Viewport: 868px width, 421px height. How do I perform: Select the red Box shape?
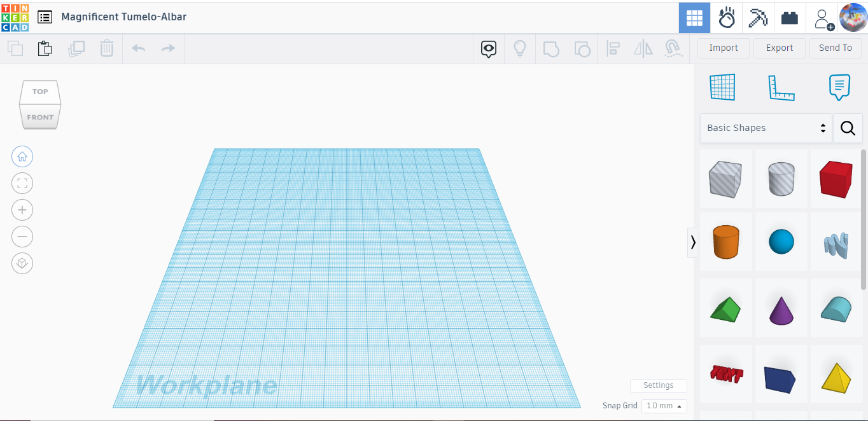click(836, 178)
